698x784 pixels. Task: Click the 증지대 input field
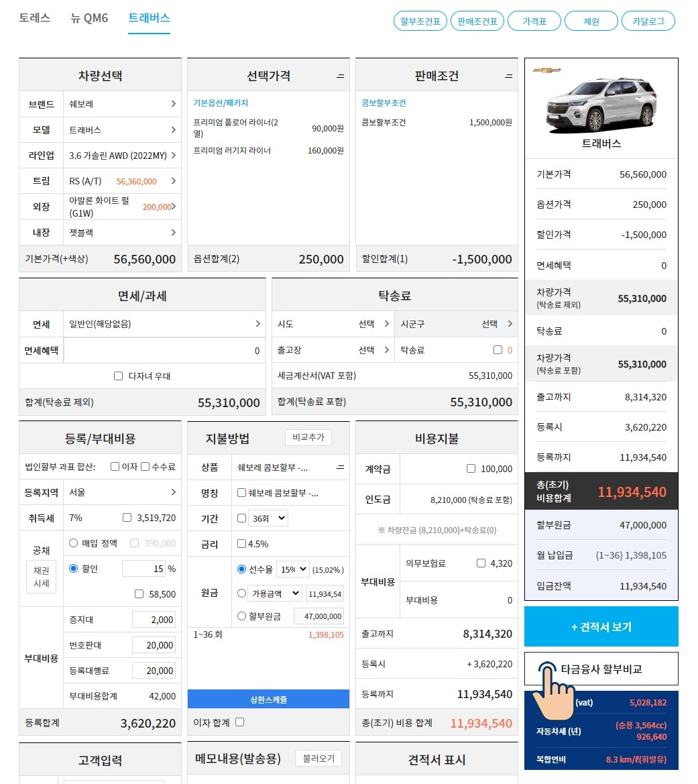click(x=154, y=620)
